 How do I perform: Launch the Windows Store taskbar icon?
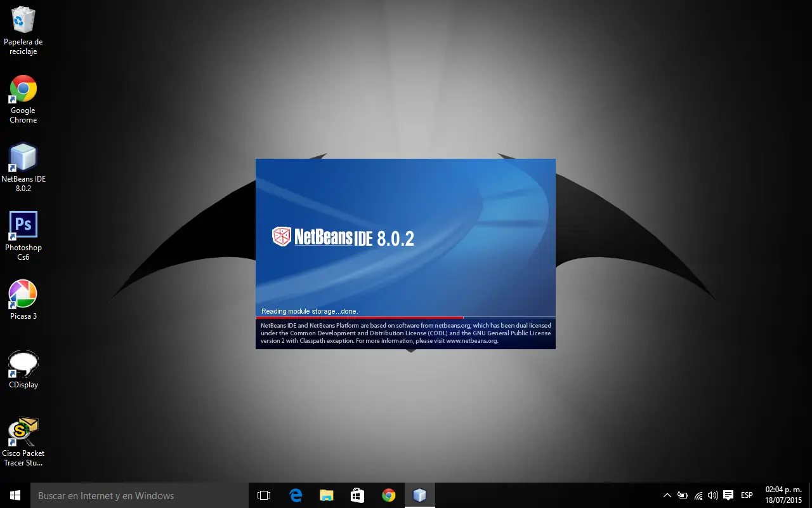358,495
